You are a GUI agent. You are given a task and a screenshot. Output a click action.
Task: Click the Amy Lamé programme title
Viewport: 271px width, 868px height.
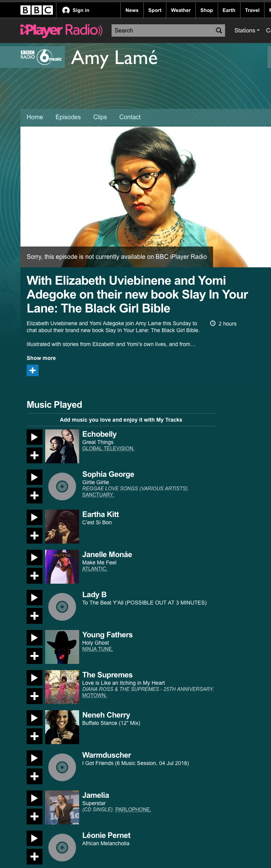(x=114, y=58)
